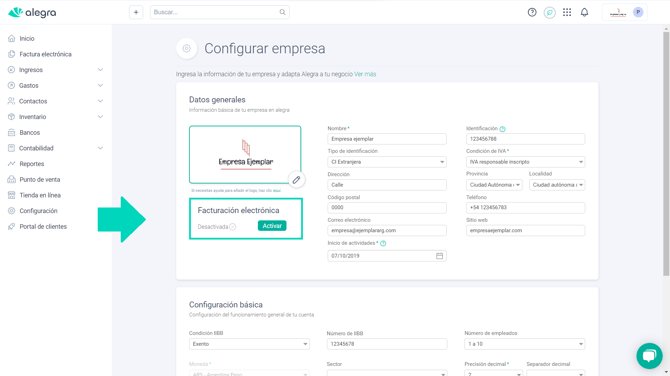670x376 pixels.
Task: Expand the Contabilidad menu chevron
Action: [x=100, y=148]
